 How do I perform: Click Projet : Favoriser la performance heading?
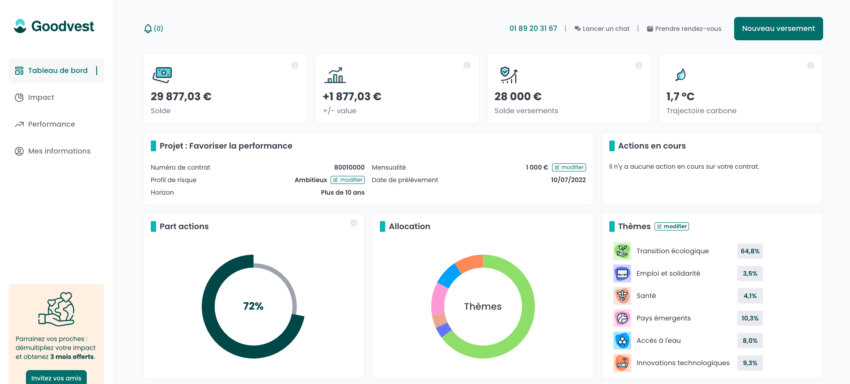(x=226, y=146)
